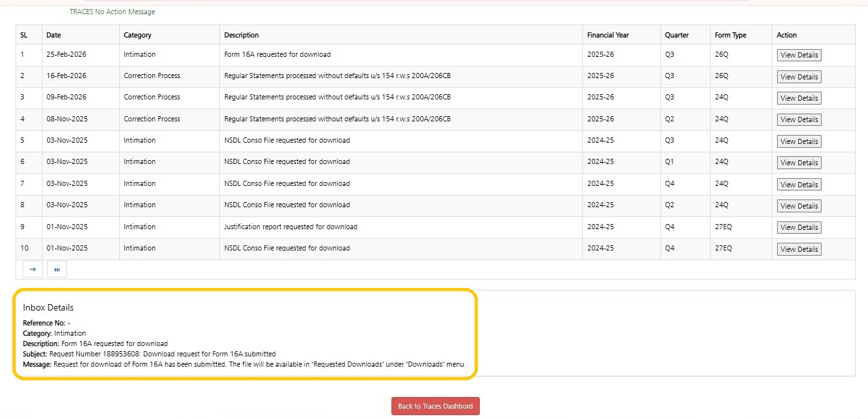The height and width of the screenshot is (419, 868).
Task: View details of Form 16A download request row
Action: pos(798,56)
